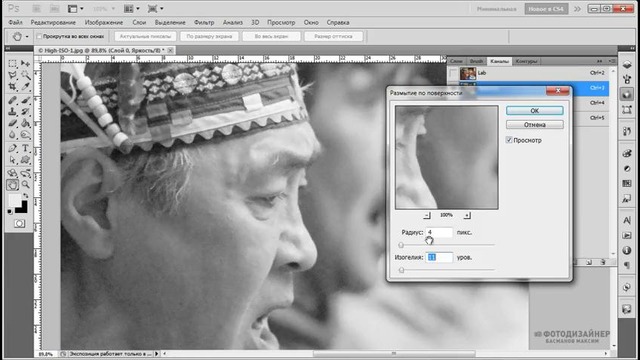
Task: Zoom out the Surface Blur preview
Action: [427, 215]
